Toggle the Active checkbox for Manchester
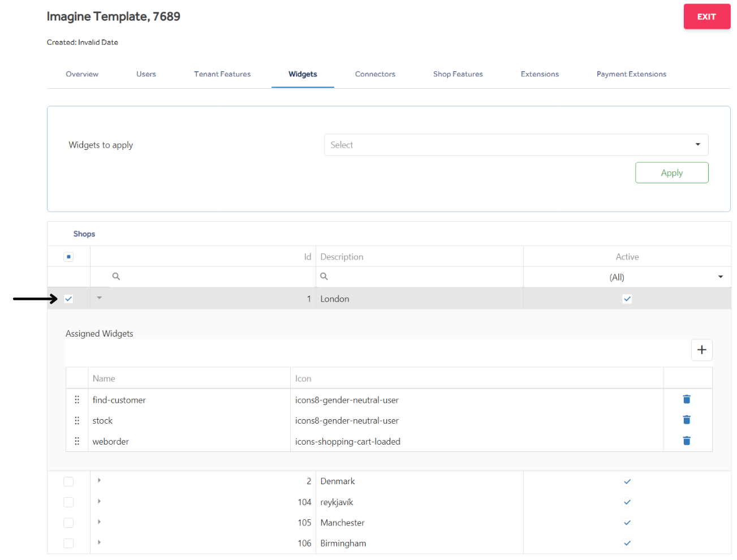Image resolution: width=737 pixels, height=560 pixels. (627, 523)
